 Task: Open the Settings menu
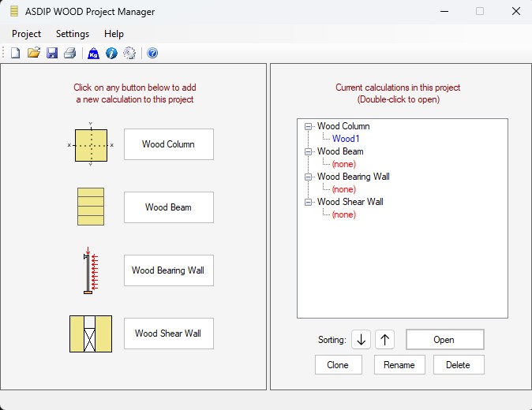click(73, 34)
